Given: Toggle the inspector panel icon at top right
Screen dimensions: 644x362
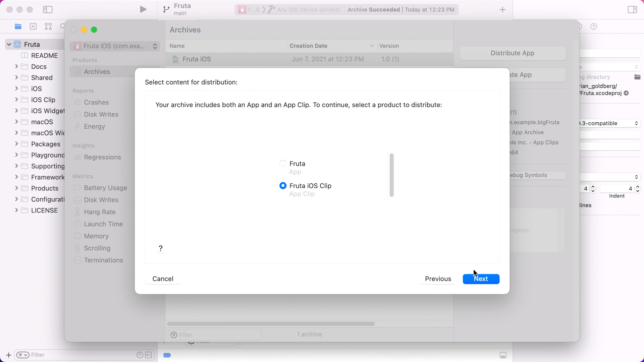Looking at the screenshot, I should click(x=632, y=9).
